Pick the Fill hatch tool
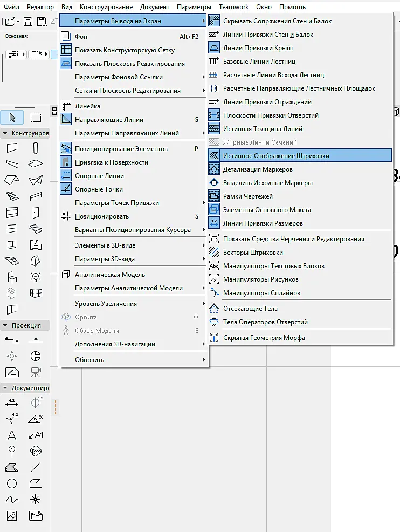 tap(12, 468)
